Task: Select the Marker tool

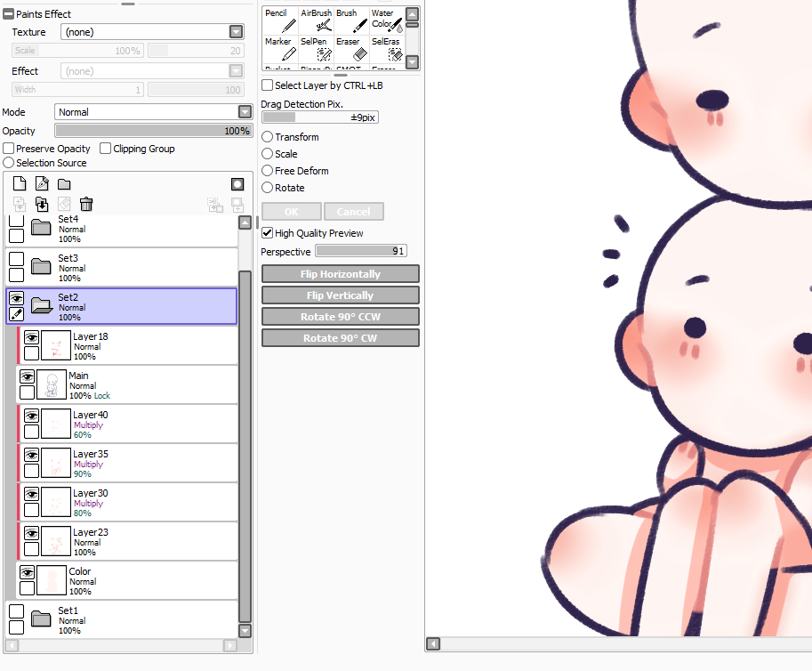Action: point(280,49)
